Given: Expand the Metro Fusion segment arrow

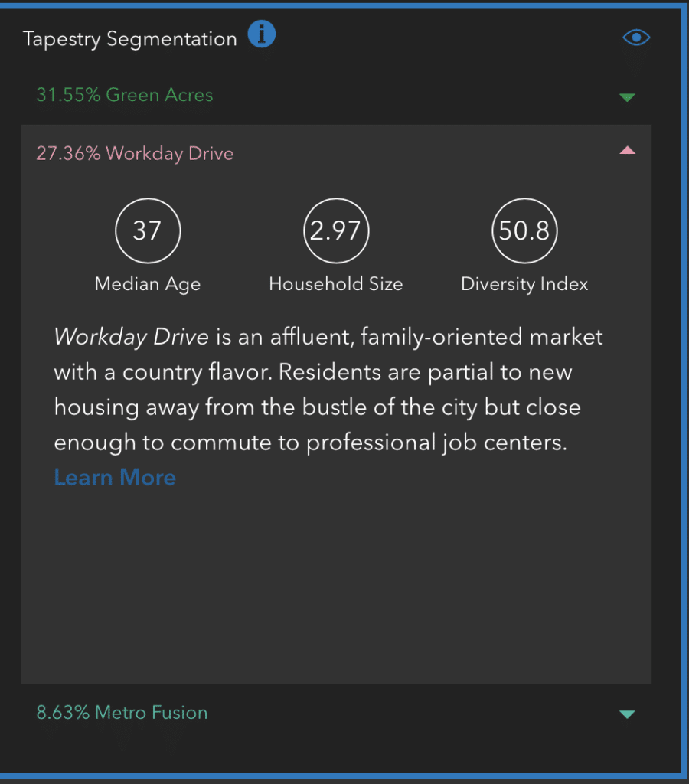Looking at the screenshot, I should coord(627,714).
